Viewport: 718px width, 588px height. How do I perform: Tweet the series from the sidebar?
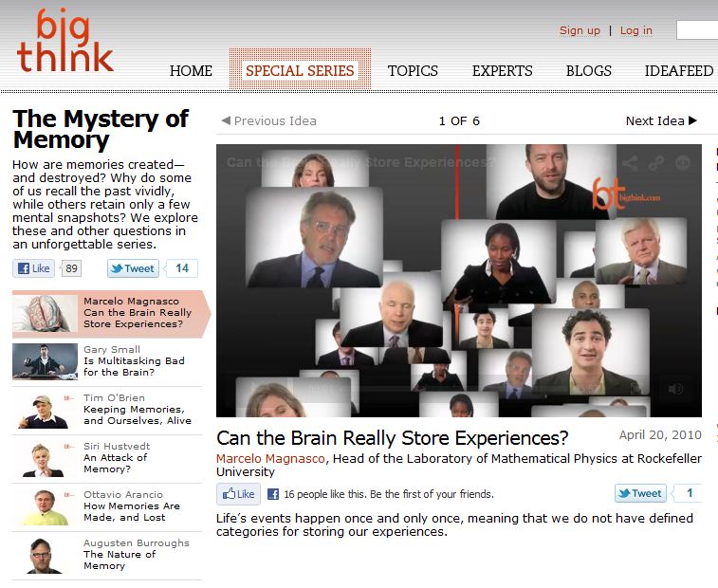(x=133, y=268)
